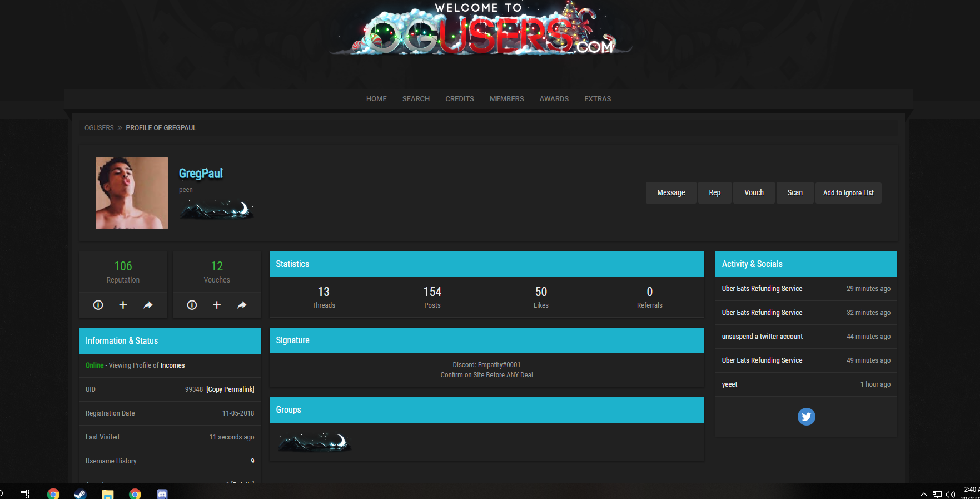The image size is (980, 499).
Task: Share vouches using the arrow icon
Action: click(x=242, y=305)
